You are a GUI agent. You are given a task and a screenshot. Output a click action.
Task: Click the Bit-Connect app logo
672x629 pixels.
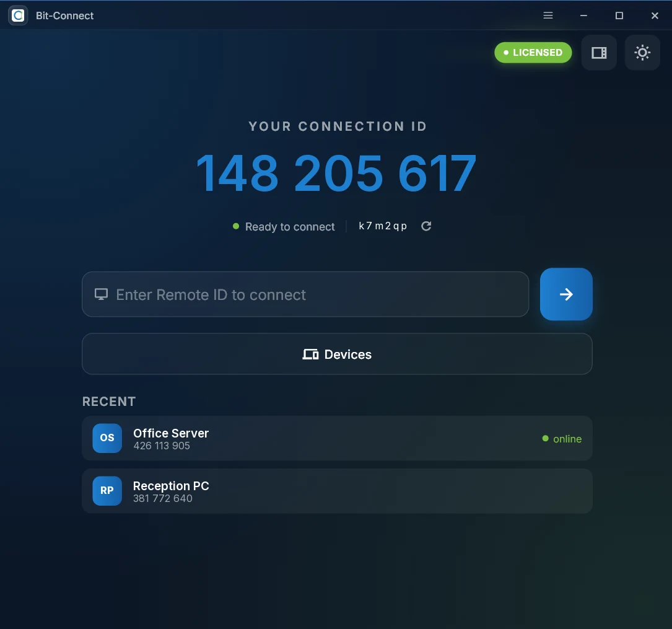18,15
